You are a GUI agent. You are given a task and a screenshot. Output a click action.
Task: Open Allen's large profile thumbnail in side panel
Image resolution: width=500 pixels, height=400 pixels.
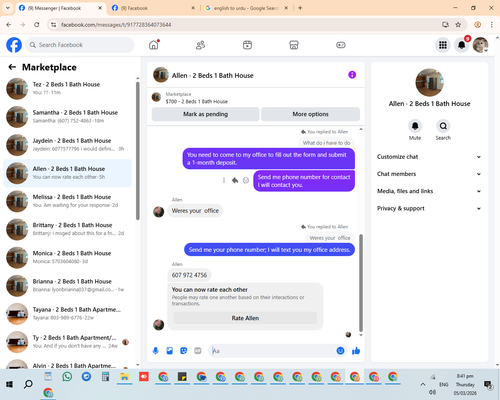click(x=429, y=82)
